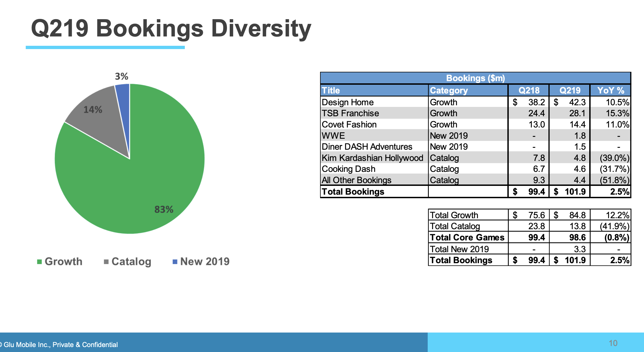Click the YoY % column header

(610, 90)
